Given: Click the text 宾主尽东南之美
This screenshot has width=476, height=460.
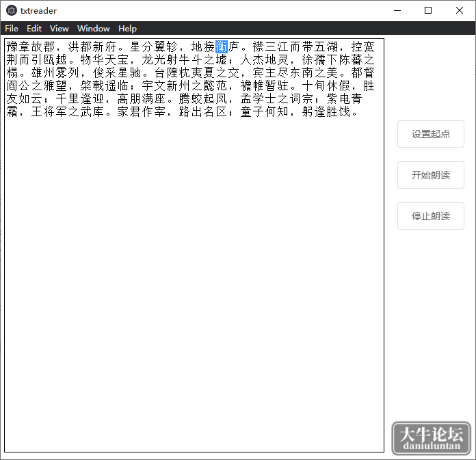Looking at the screenshot, I should (295, 73).
